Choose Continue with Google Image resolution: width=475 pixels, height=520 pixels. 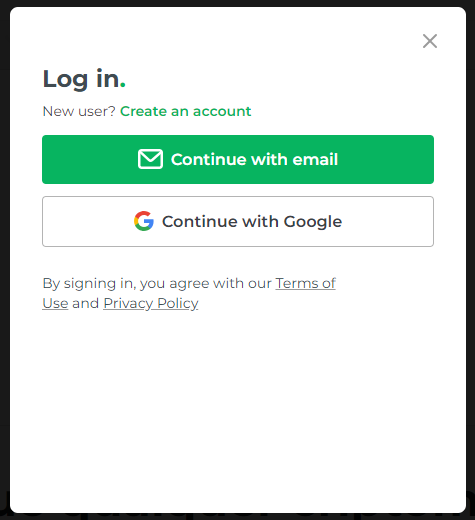tap(238, 221)
